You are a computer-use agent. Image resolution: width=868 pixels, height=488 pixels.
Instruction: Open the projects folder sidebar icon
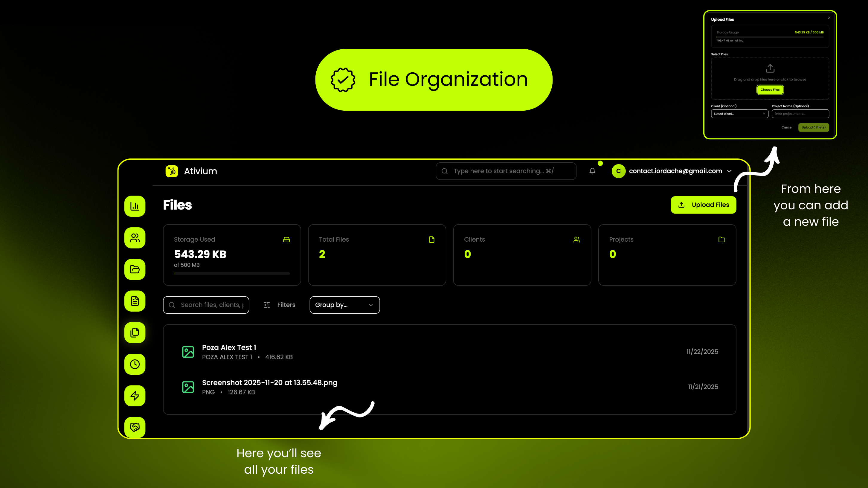point(135,269)
